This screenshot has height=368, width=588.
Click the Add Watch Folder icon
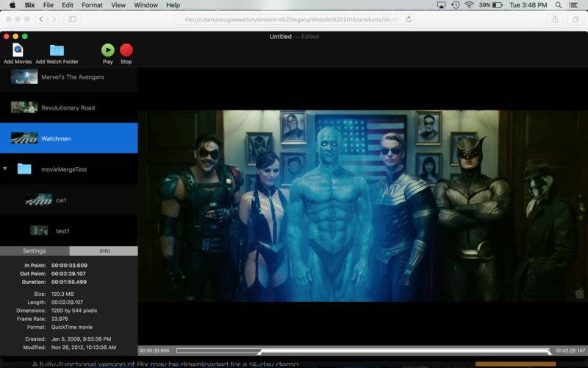[x=57, y=50]
